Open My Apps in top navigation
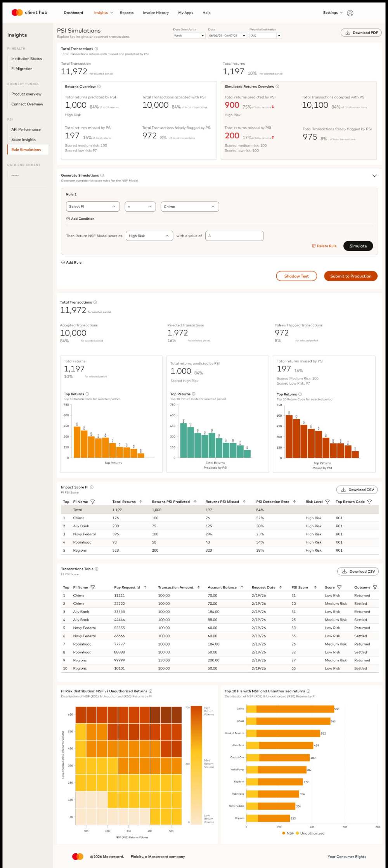The width and height of the screenshot is (388, 868). click(x=186, y=13)
